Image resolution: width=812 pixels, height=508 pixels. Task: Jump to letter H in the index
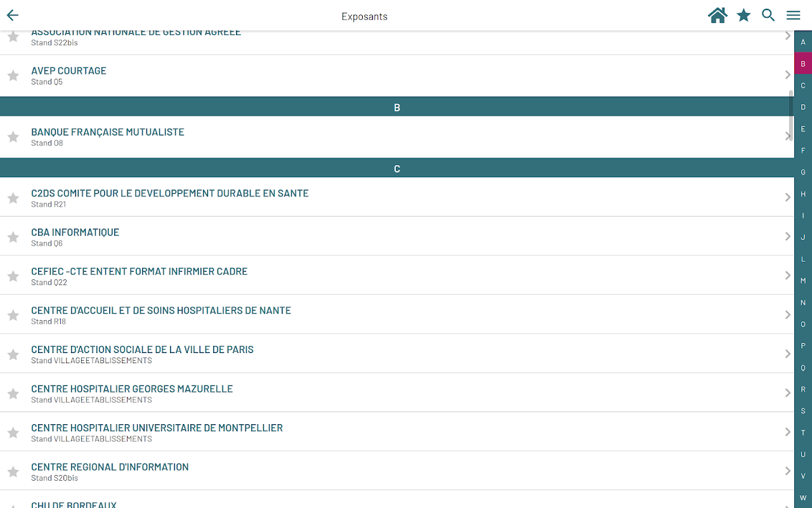click(803, 194)
